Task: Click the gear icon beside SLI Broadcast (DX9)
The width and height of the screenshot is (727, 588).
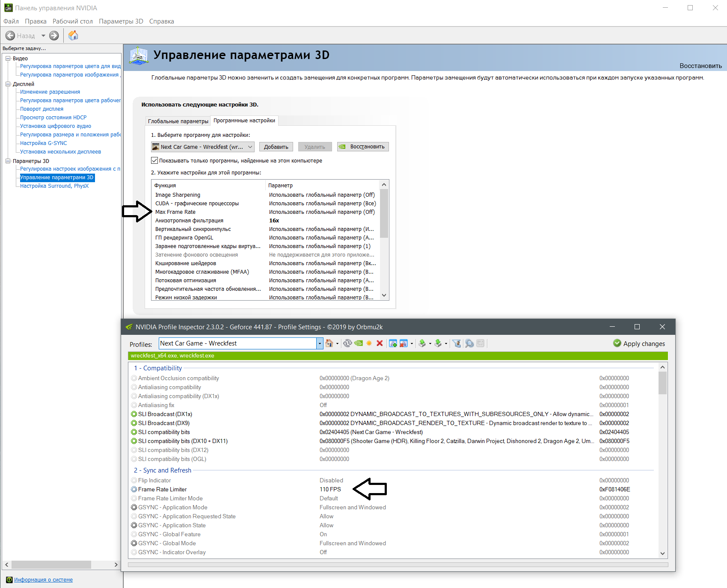Action: coord(134,423)
